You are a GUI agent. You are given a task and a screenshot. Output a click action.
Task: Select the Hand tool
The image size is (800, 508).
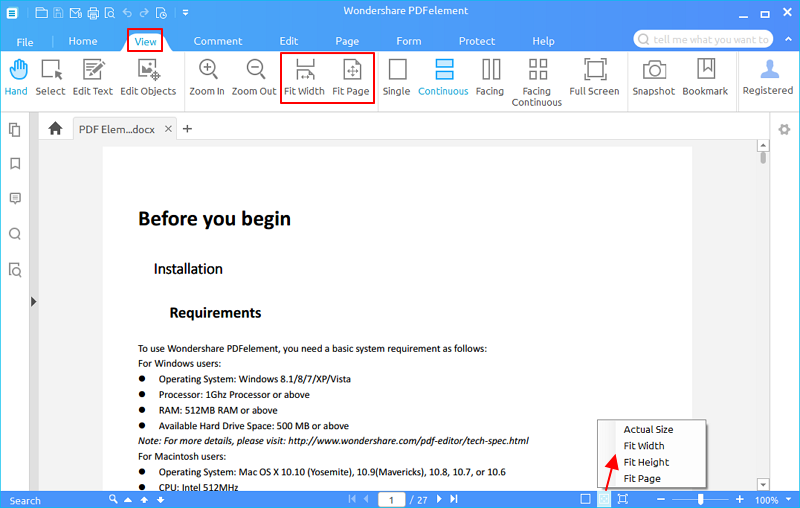pos(16,77)
